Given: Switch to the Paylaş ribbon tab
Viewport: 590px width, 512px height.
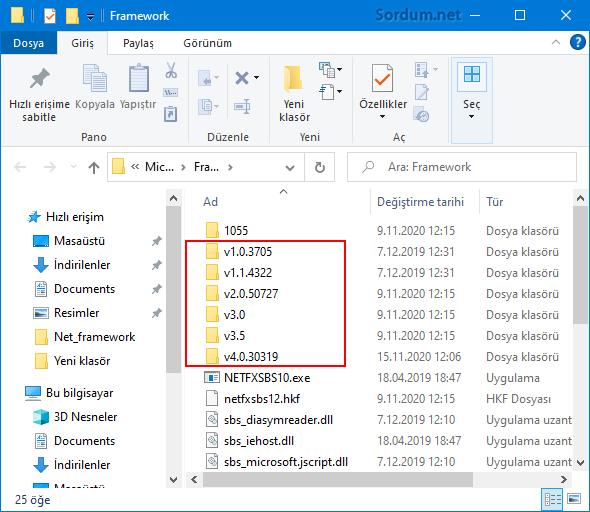Looking at the screenshot, I should [x=138, y=43].
